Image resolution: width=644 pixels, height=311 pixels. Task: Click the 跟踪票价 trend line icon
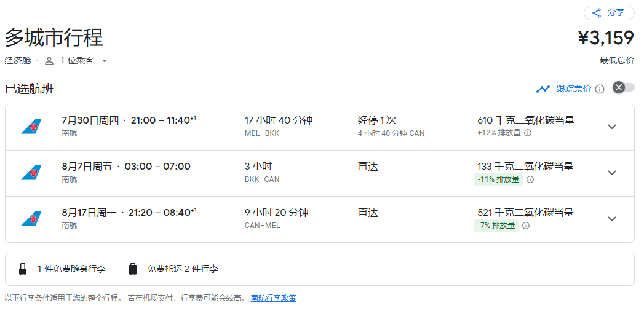(x=543, y=89)
